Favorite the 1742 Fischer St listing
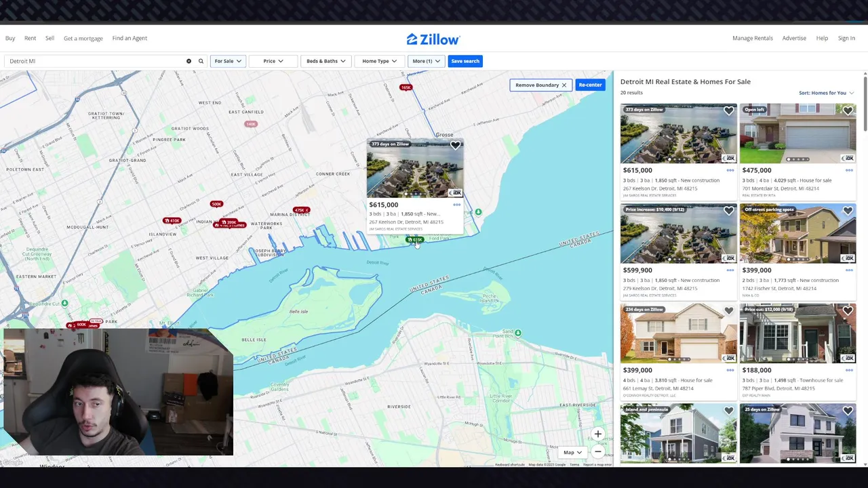 848,211
